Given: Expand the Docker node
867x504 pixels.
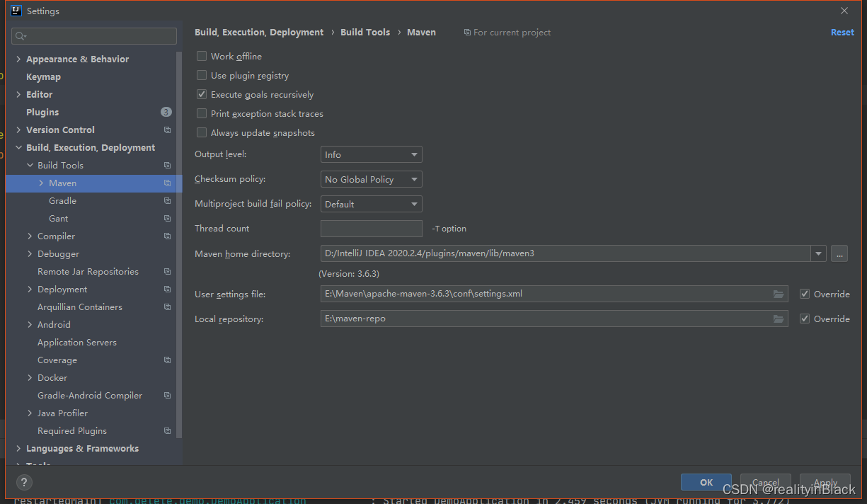Looking at the screenshot, I should [x=30, y=378].
